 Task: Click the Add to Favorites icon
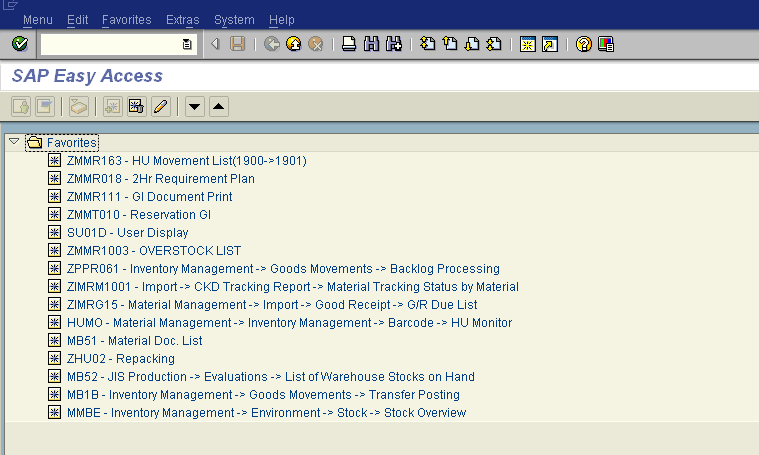point(113,106)
